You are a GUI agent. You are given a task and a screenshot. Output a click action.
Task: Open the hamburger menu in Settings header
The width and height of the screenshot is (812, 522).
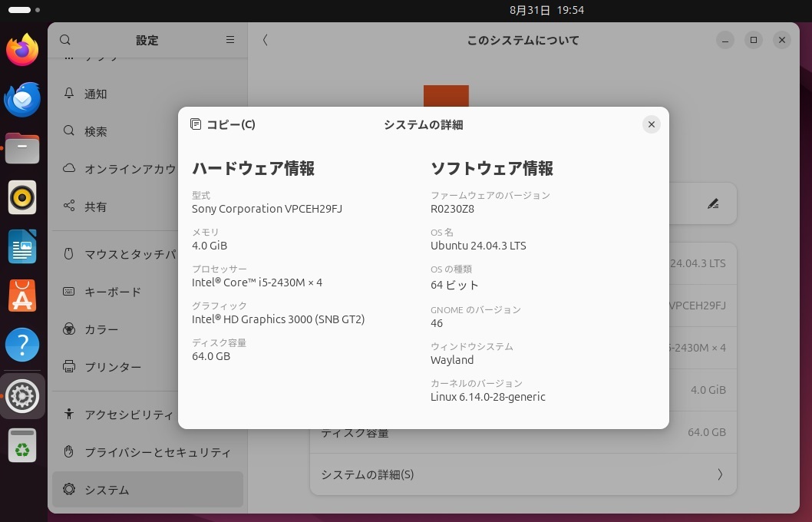click(x=230, y=40)
